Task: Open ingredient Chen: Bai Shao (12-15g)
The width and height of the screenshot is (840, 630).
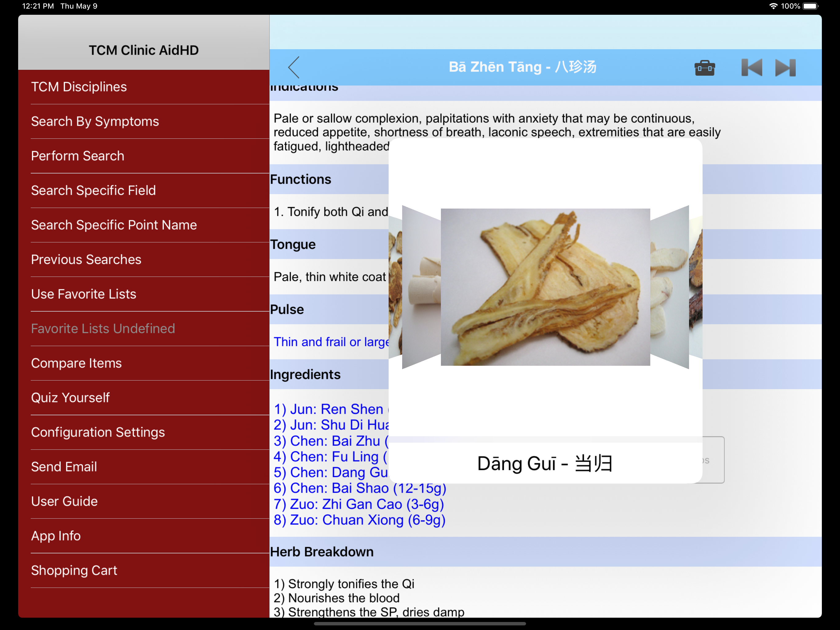Action: point(360,488)
